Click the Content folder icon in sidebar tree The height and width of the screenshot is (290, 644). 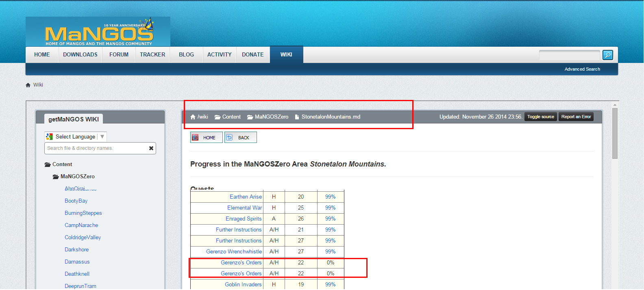click(x=48, y=164)
